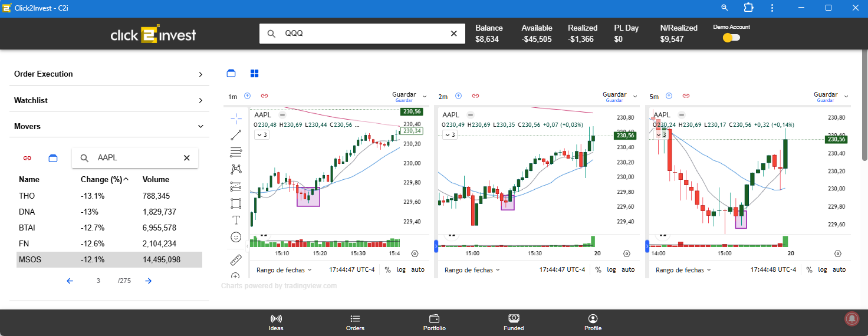Switch to the single chart layout icon

pyautogui.click(x=231, y=74)
